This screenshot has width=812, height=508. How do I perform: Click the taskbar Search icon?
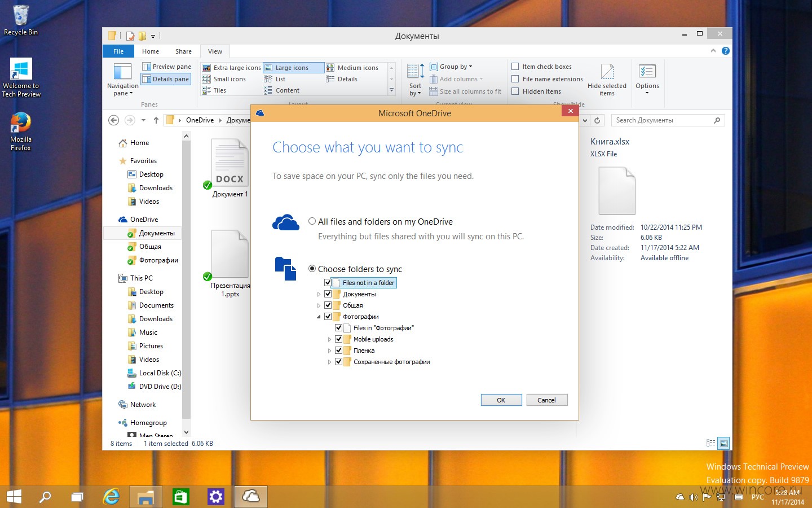tap(45, 497)
